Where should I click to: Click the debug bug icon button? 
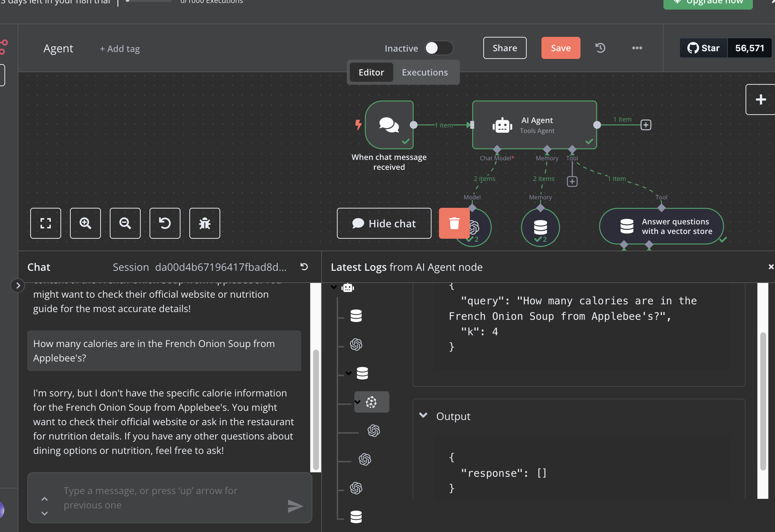click(205, 223)
